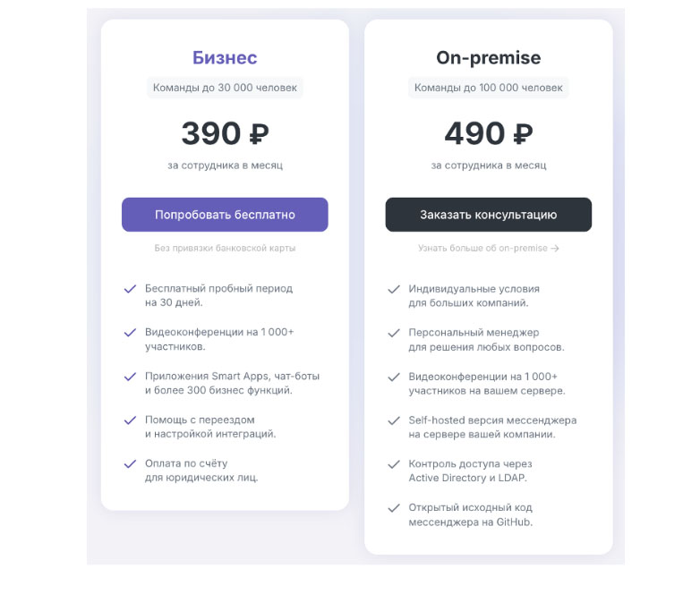This screenshot has height=594, width=700.
Task: Click the "Без привязки банковской карты" note
Action: point(225,248)
